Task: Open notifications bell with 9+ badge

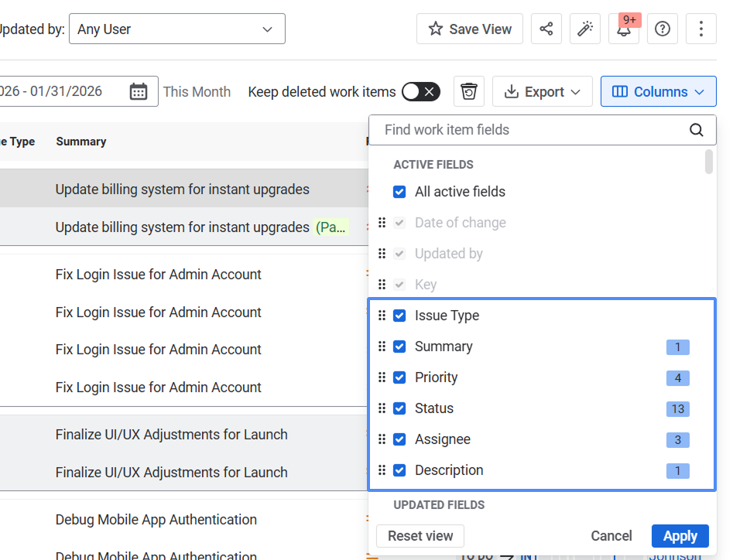Action: tap(624, 29)
